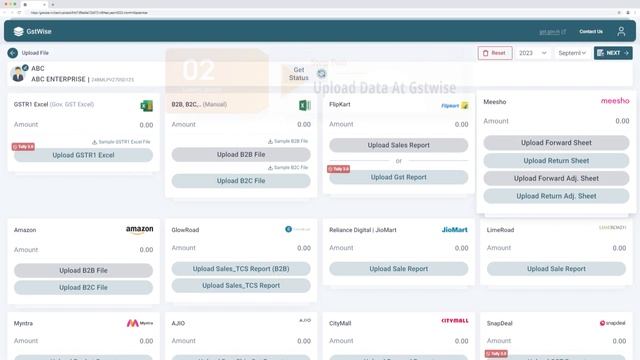
Task: Click Tally badge on Flipkart card
Action: point(338,169)
